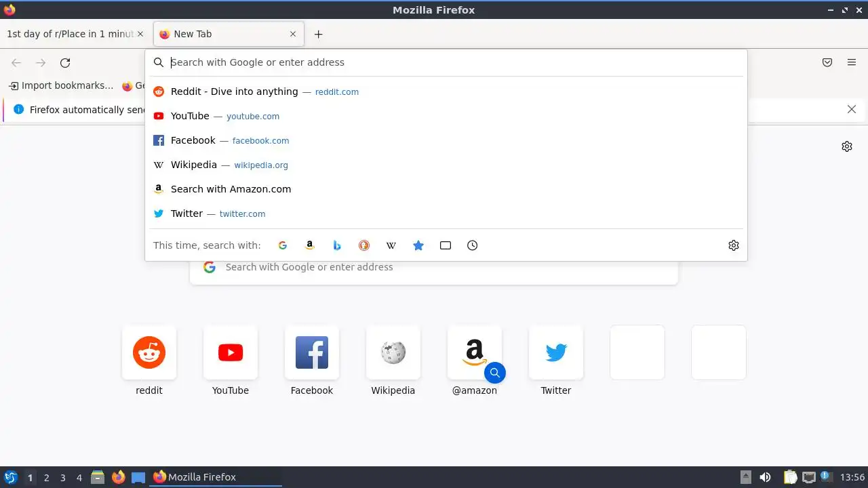868x488 pixels.
Task: Open Import bookmarks from the bookmarks toolbar
Action: [x=61, y=85]
